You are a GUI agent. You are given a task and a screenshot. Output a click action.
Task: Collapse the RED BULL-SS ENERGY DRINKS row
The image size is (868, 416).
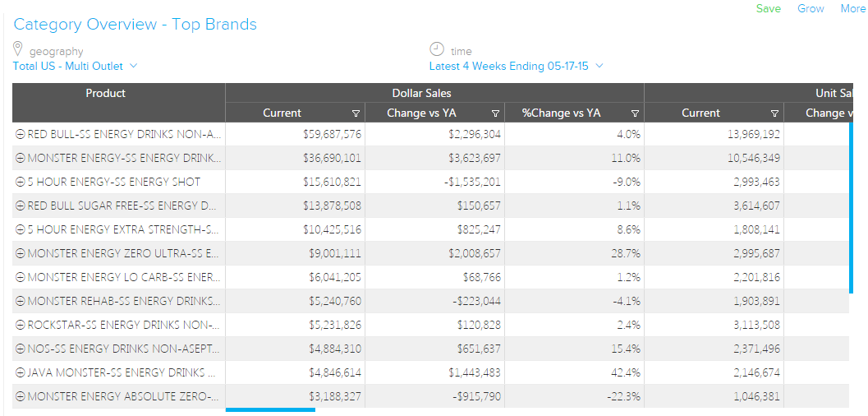(x=21, y=134)
